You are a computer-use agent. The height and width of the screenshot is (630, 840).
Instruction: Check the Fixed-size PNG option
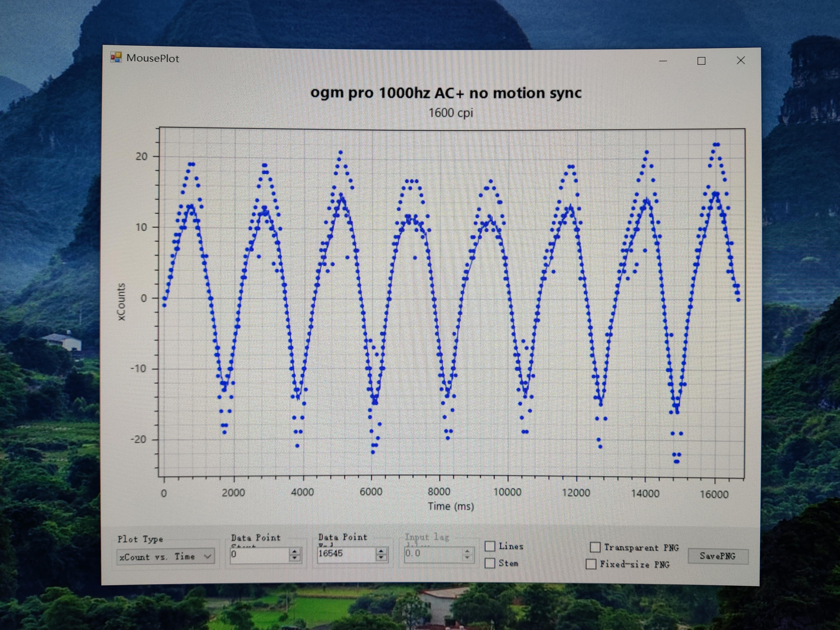point(591,564)
